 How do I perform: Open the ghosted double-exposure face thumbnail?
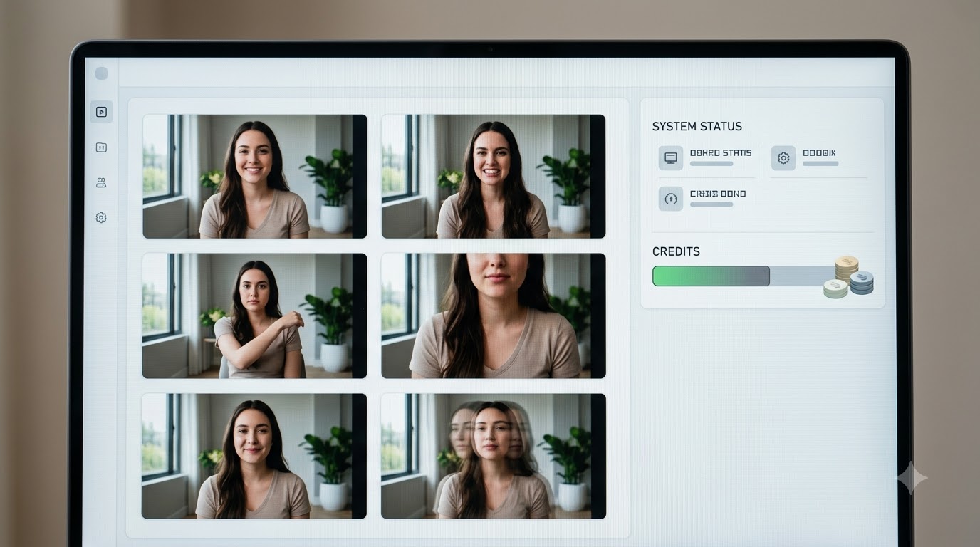click(x=494, y=456)
